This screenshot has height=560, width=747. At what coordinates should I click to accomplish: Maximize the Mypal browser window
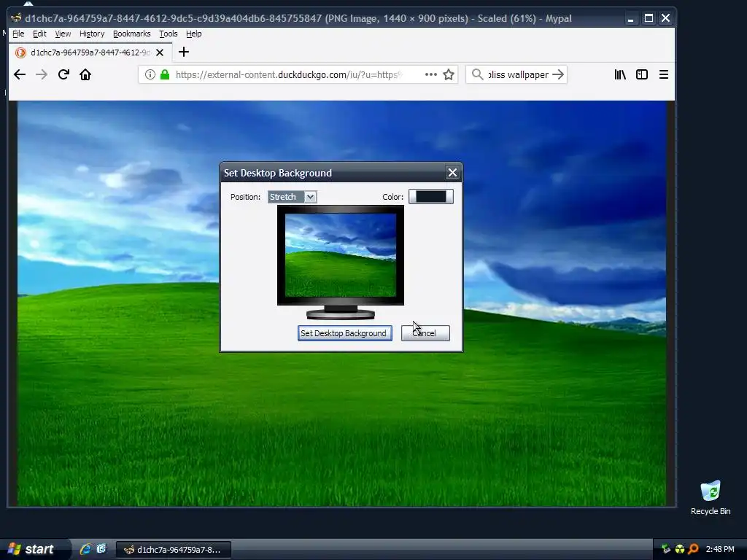pos(649,18)
